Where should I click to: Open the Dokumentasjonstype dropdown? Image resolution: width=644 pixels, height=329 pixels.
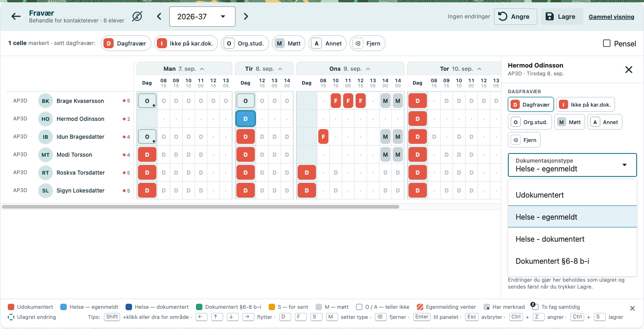click(572, 165)
